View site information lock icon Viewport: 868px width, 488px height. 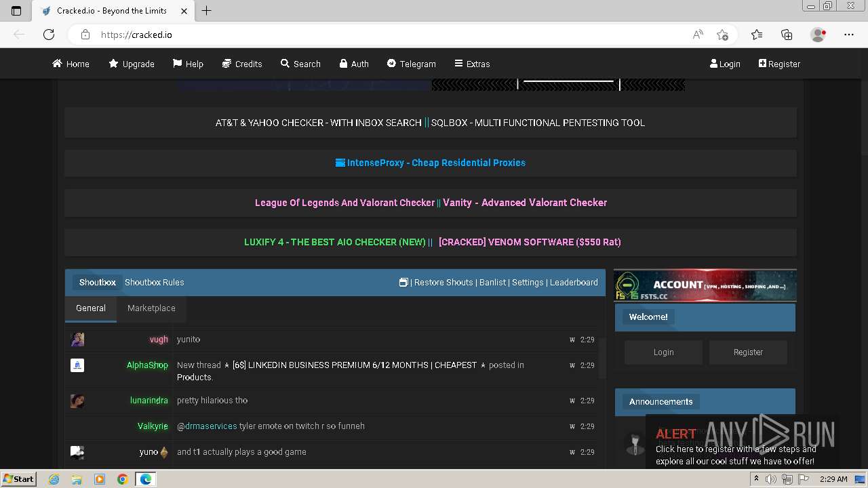[x=85, y=35]
